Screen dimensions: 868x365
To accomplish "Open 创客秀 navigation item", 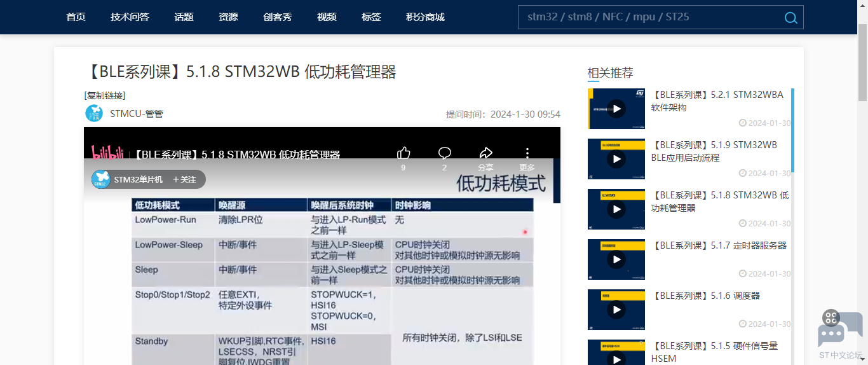I will pos(277,17).
